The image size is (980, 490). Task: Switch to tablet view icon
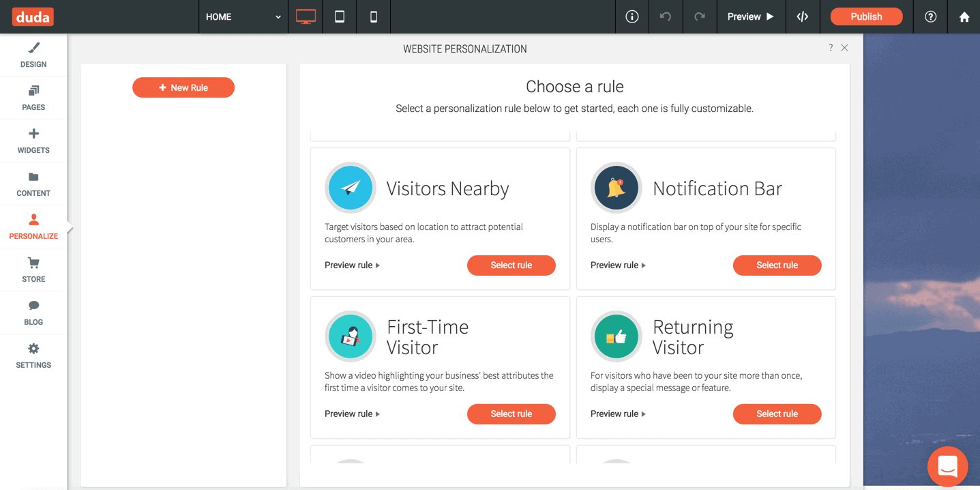coord(340,17)
